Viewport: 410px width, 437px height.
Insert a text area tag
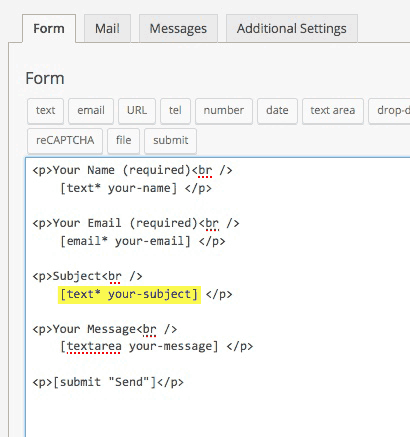(333, 110)
